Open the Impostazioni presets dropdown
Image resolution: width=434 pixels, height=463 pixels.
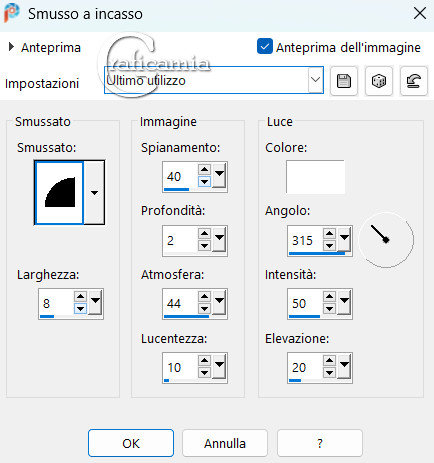pos(315,80)
